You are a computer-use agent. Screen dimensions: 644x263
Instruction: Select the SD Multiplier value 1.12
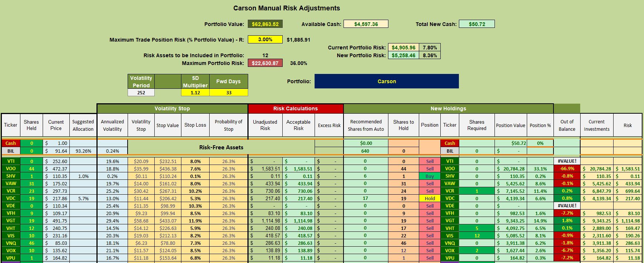(195, 92)
